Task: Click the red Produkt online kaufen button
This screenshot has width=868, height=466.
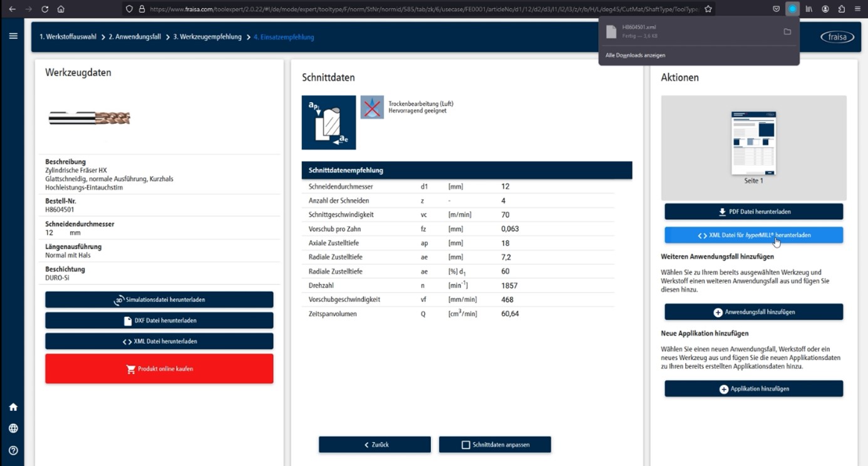Action: tap(159, 369)
